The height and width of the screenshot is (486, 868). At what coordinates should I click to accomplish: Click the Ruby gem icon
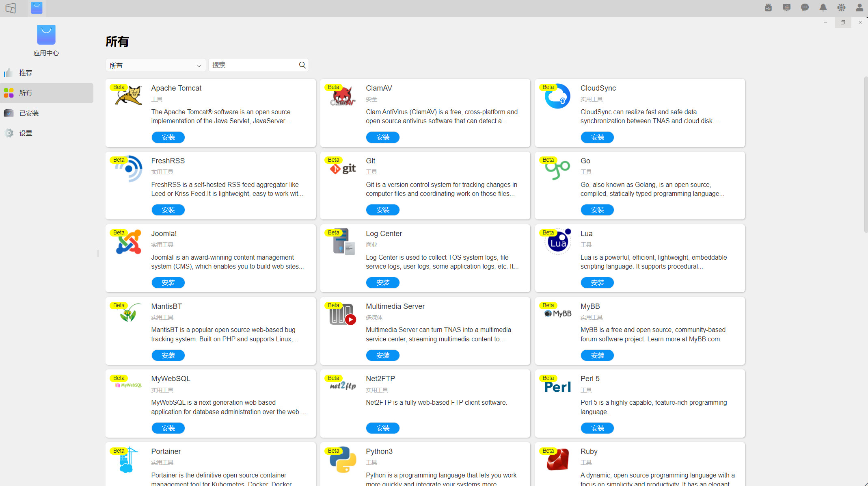pos(557,460)
